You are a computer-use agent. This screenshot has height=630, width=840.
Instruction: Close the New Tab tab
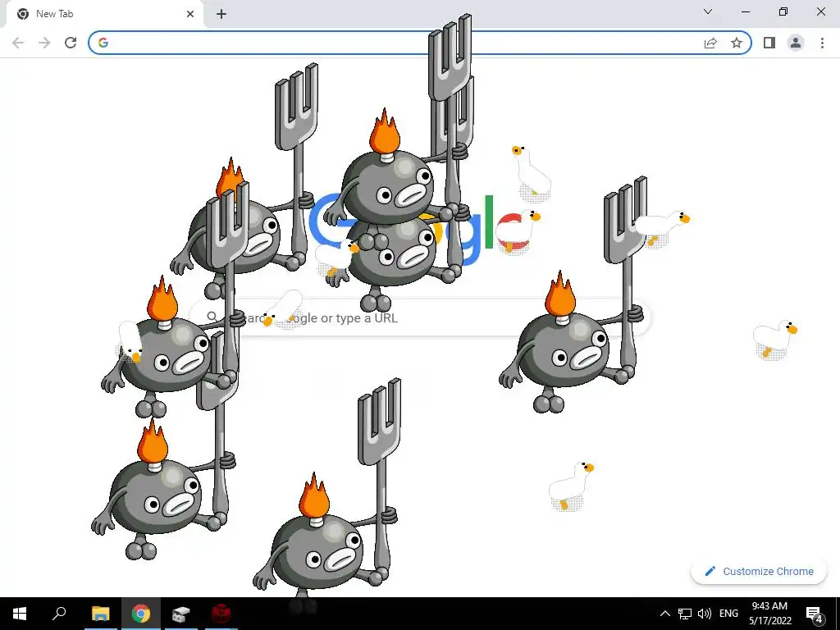coord(190,14)
